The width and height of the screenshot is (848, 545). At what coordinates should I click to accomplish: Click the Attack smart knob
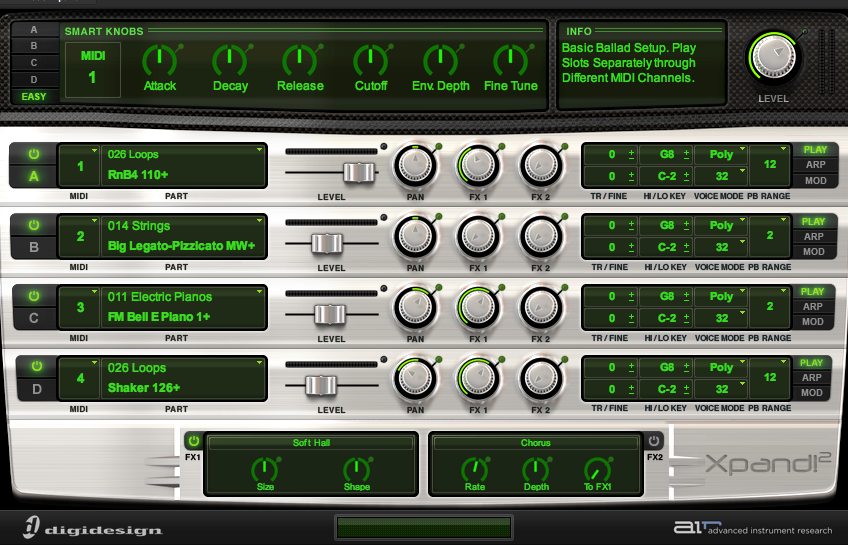pyautogui.click(x=160, y=61)
